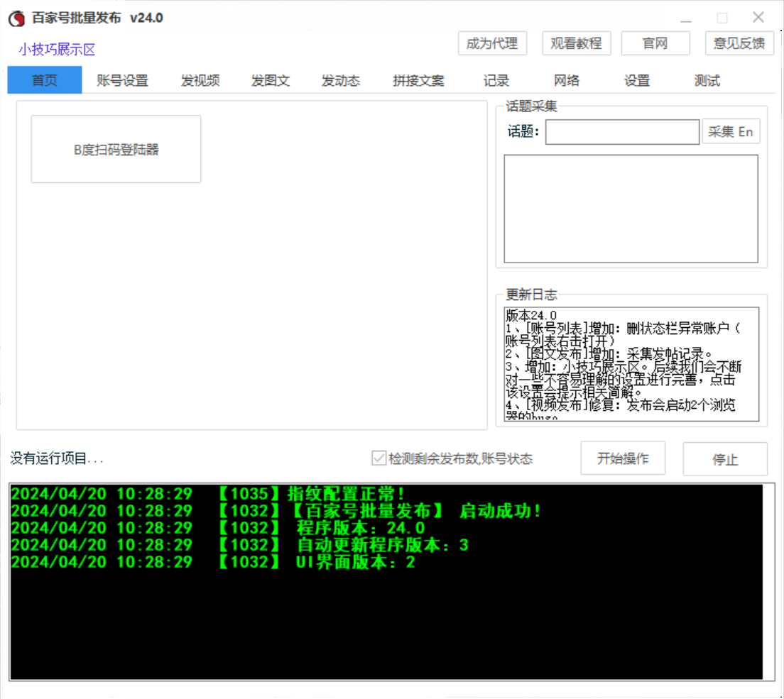Click 开始操作 to start
Screen dimensions: 784x699
point(623,458)
